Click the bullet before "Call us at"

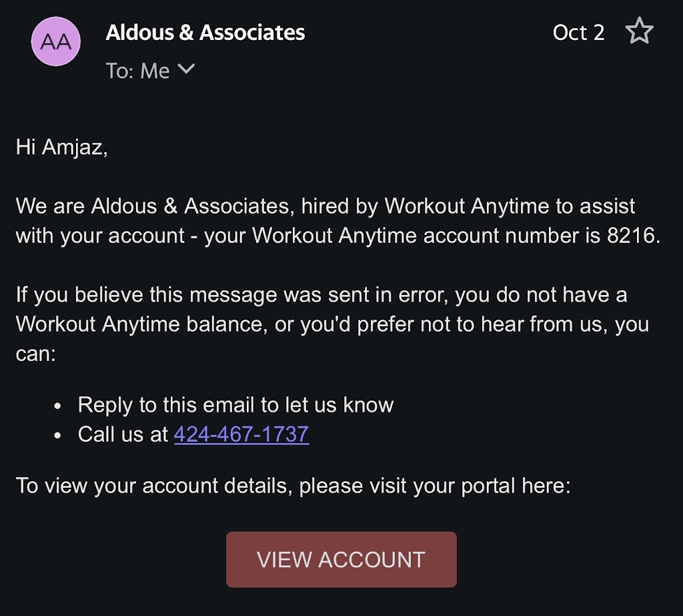tap(58, 436)
